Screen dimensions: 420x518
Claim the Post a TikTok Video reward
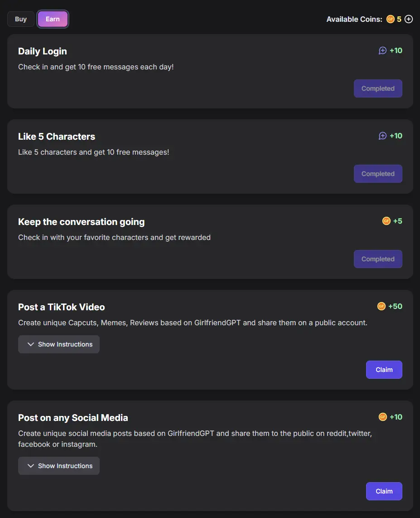click(x=384, y=370)
